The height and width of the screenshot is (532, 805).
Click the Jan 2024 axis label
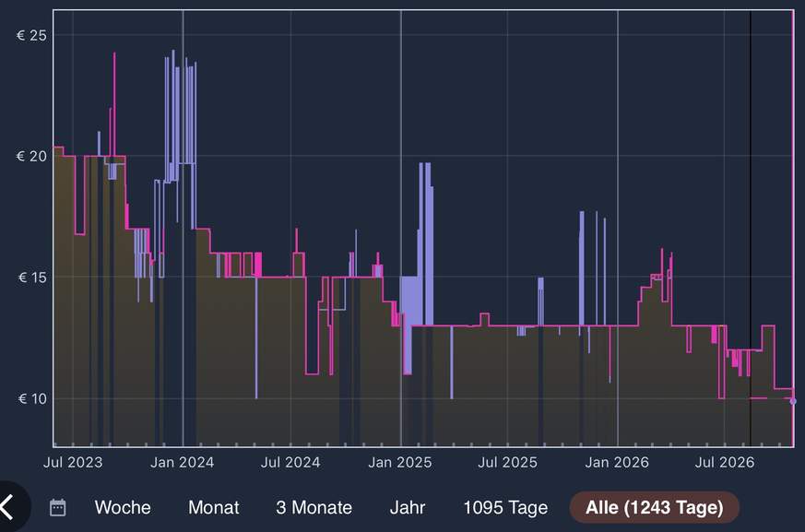coord(183,463)
